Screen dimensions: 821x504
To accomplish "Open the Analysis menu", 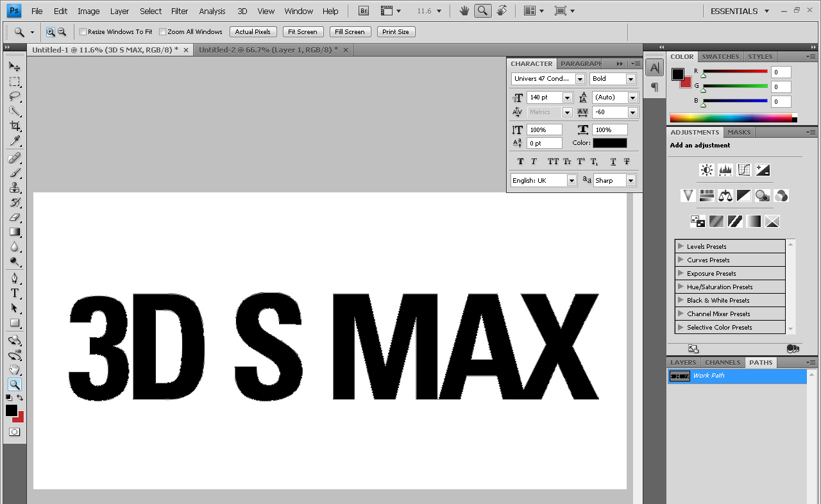I will [212, 11].
